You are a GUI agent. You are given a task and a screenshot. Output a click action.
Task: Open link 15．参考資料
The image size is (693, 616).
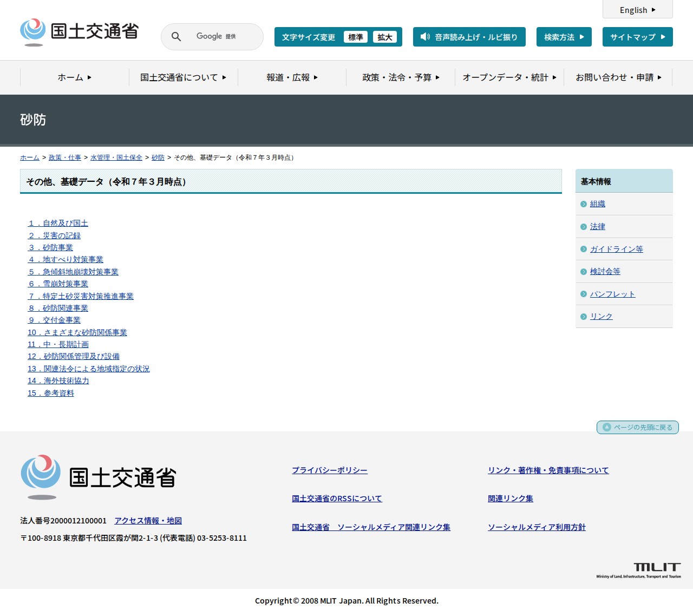point(51,393)
